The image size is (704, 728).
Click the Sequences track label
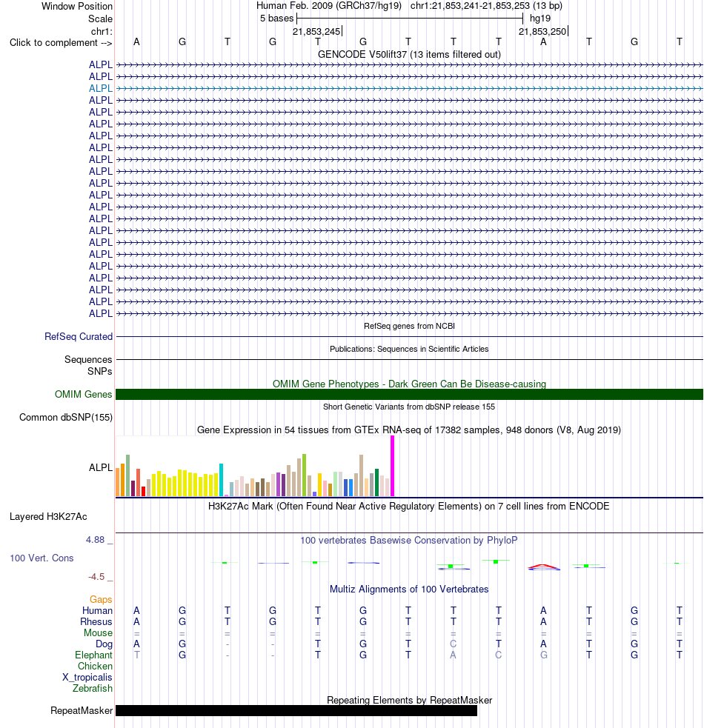point(88,359)
